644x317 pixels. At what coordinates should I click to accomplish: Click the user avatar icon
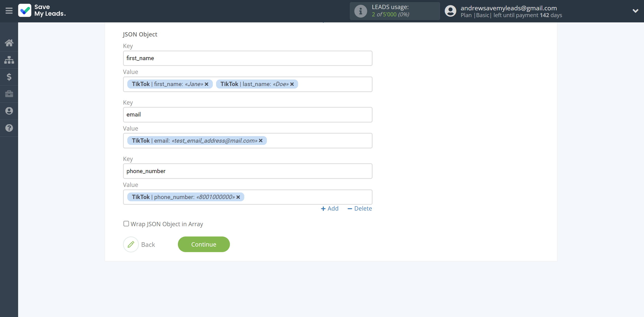[451, 11]
